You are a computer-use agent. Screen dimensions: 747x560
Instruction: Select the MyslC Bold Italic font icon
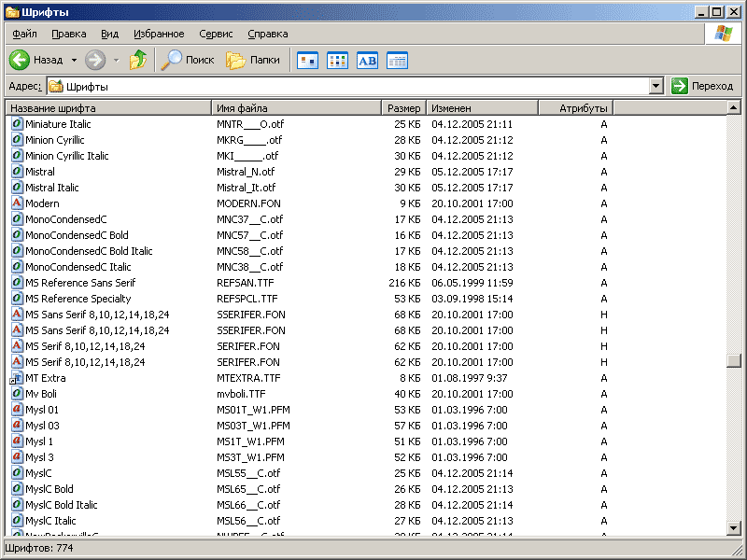(17, 505)
